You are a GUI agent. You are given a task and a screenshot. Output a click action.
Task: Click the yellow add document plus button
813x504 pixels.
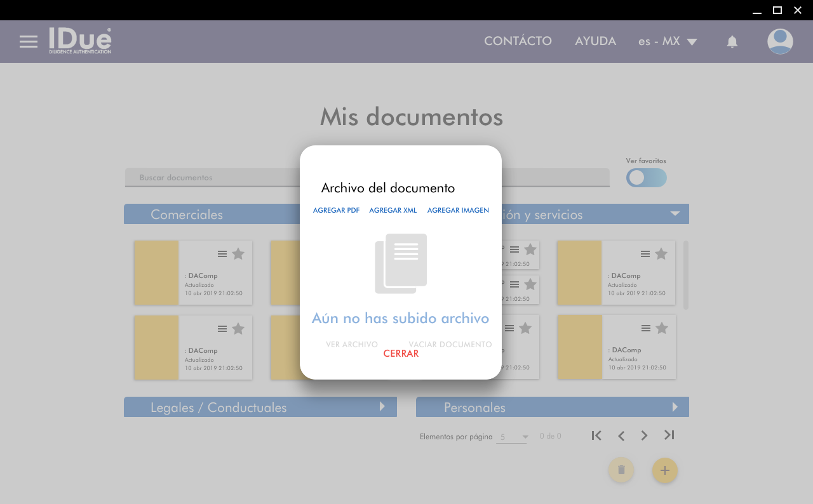click(x=664, y=470)
